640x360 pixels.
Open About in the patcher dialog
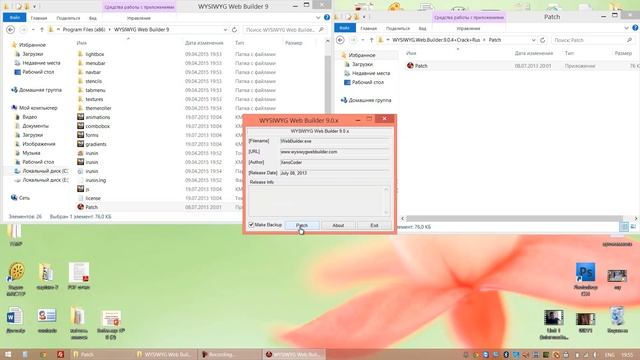pos(338,225)
